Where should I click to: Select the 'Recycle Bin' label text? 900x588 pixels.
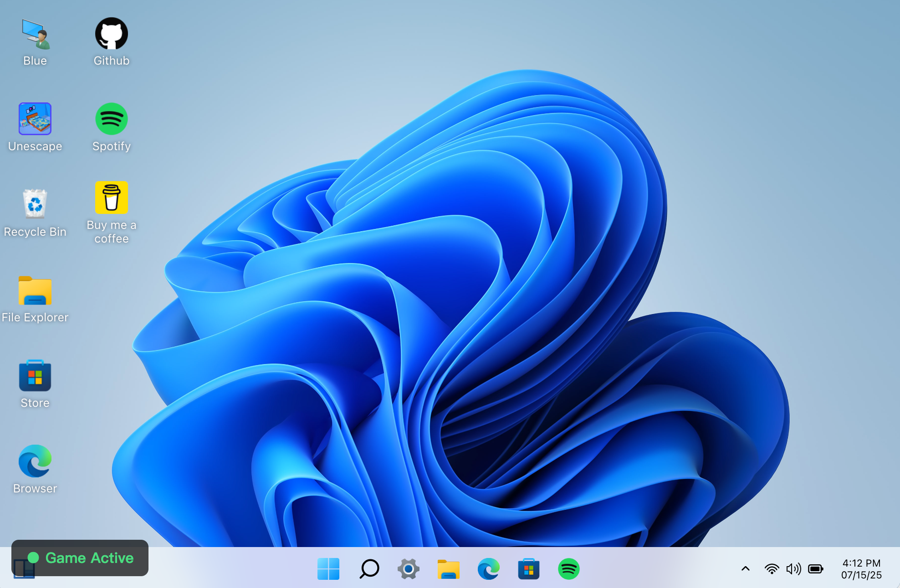pos(35,232)
